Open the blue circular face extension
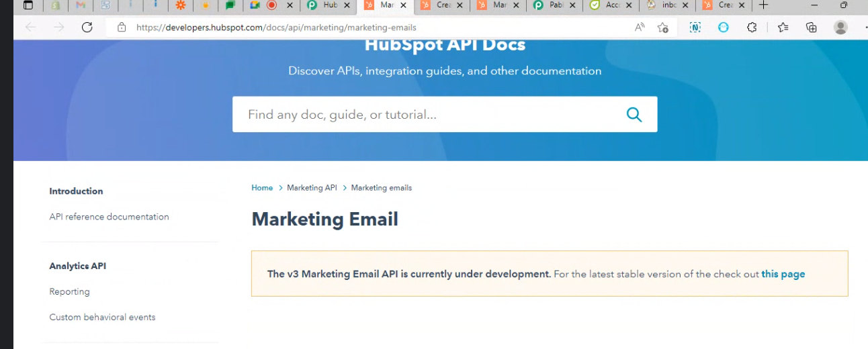Screen dimensions: 868x349 724,28
